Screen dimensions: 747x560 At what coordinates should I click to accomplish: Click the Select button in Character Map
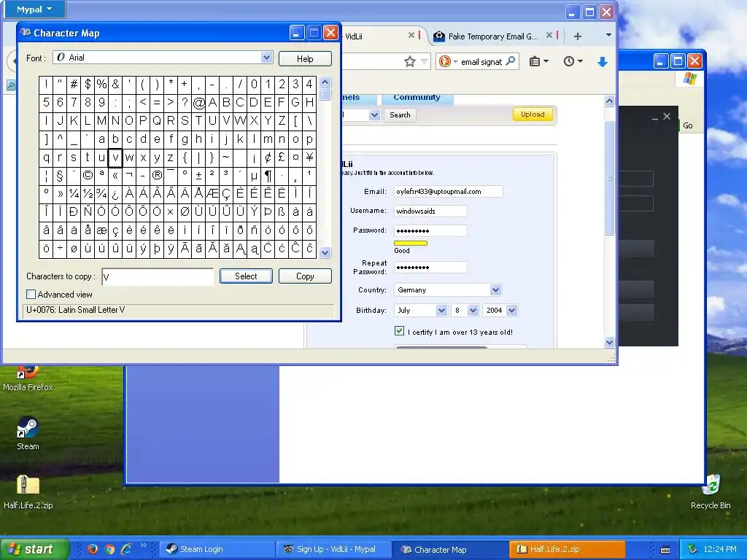tap(246, 276)
